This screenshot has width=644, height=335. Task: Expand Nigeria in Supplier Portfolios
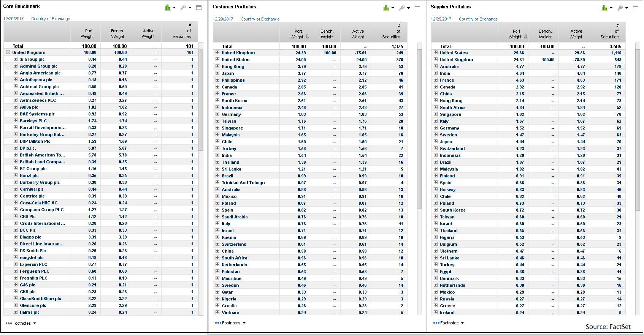(436, 237)
